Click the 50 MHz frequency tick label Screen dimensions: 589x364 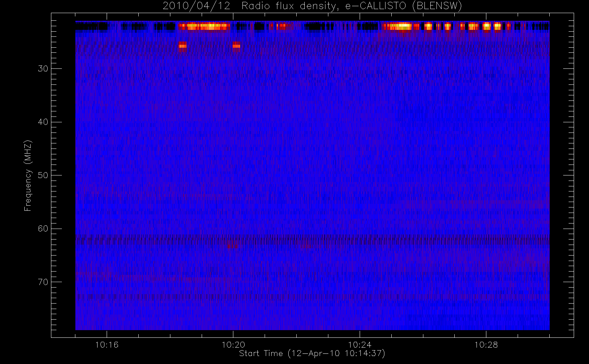[x=43, y=175]
